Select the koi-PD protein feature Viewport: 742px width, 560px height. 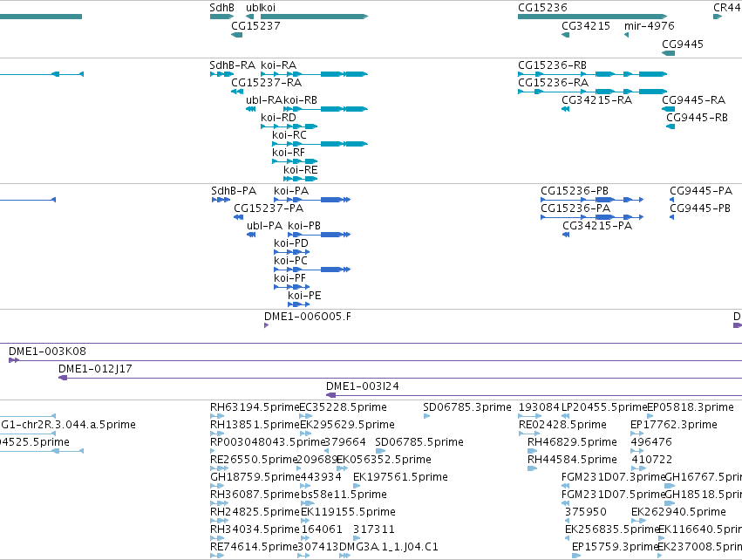tap(291, 252)
